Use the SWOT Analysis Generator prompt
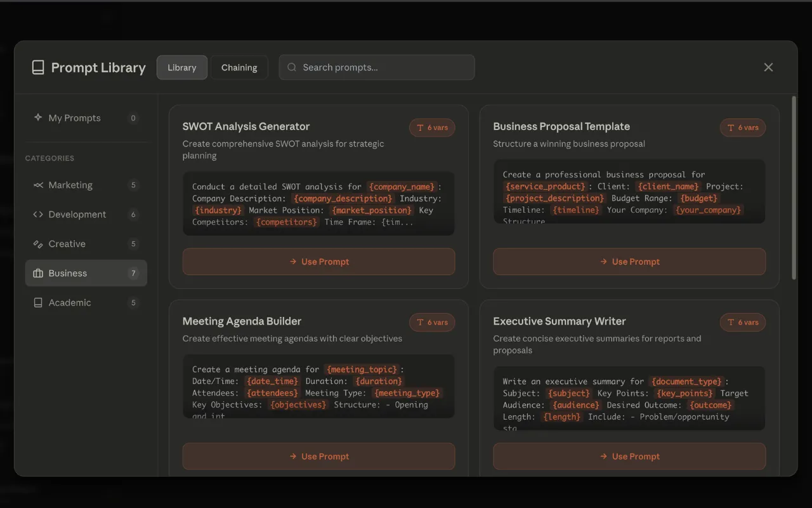812x508 pixels. pos(318,262)
